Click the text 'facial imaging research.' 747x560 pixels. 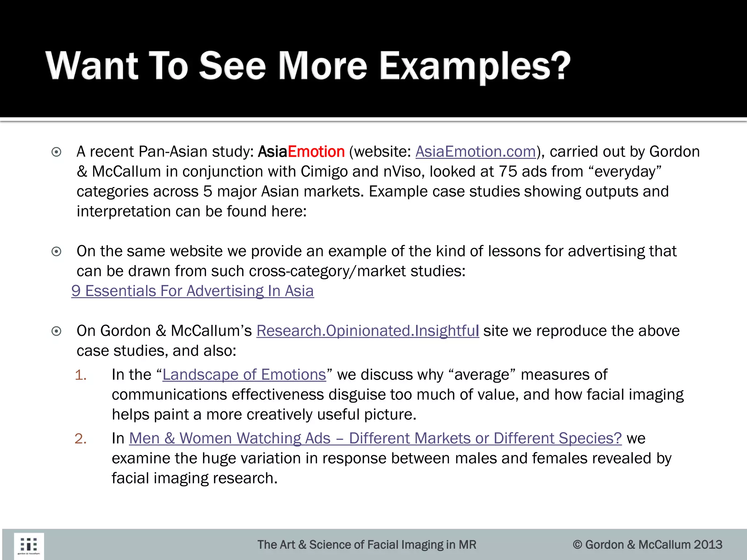click(195, 478)
